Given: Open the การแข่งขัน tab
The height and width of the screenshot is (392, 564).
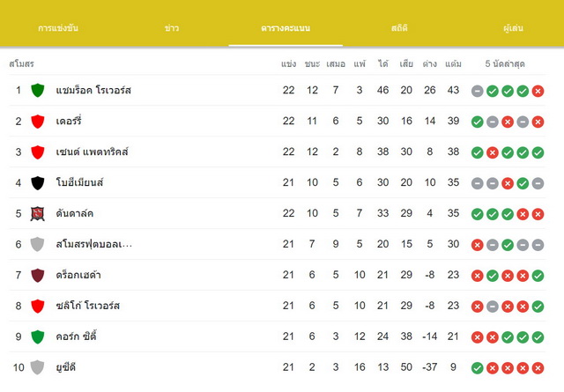Looking at the screenshot, I should pyautogui.click(x=58, y=28).
